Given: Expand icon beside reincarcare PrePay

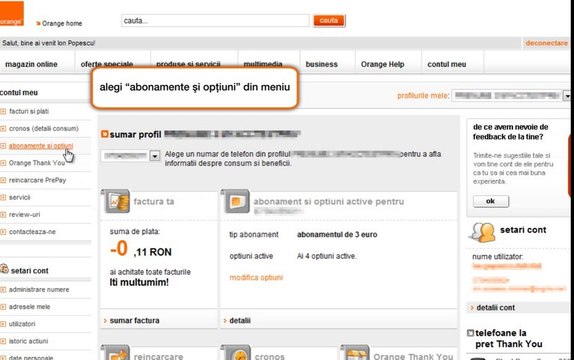Looking at the screenshot, I should (3, 180).
